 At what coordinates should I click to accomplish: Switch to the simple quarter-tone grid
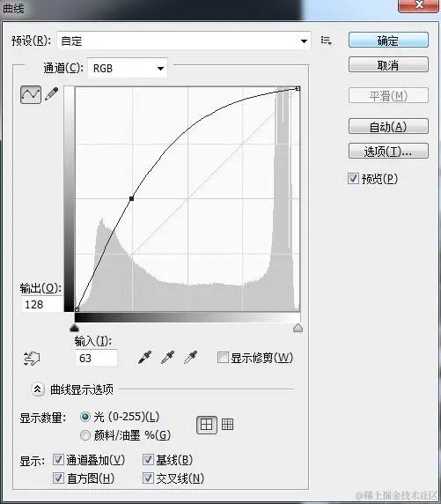pos(206,425)
